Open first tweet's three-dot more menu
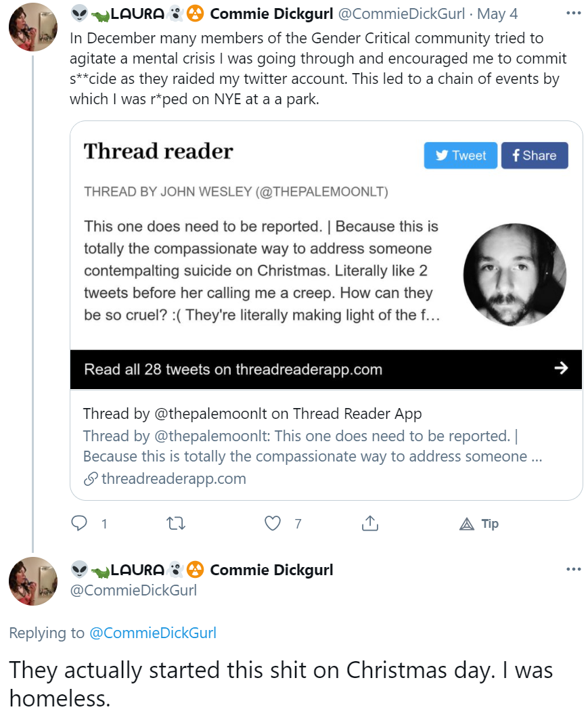The height and width of the screenshot is (720, 588). point(573,13)
